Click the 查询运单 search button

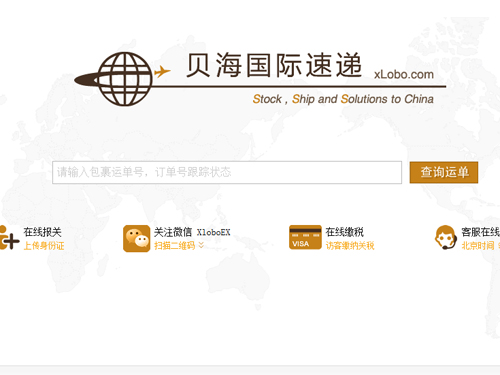click(x=444, y=172)
